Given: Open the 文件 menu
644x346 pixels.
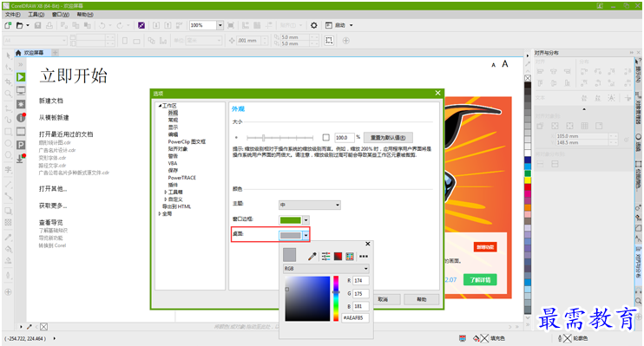Looking at the screenshot, I should (13, 15).
